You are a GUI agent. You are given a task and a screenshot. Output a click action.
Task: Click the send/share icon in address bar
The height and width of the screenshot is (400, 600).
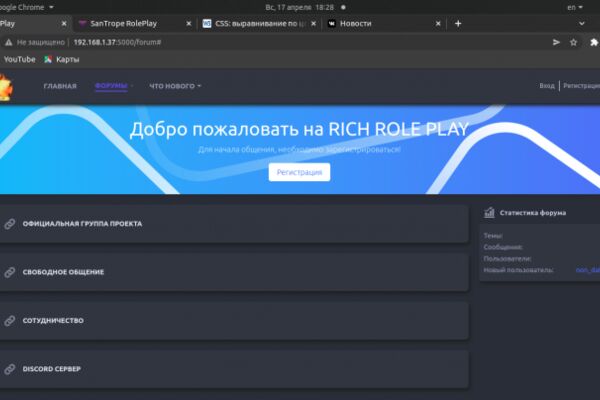point(556,42)
